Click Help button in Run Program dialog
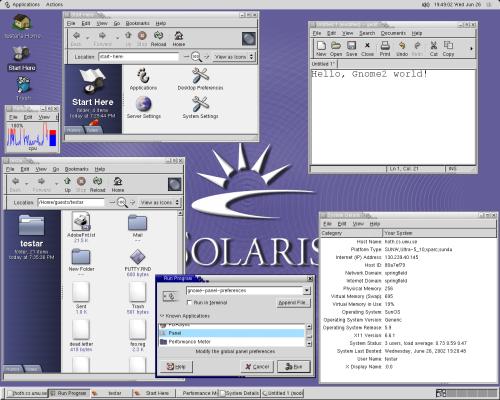 coord(176,367)
